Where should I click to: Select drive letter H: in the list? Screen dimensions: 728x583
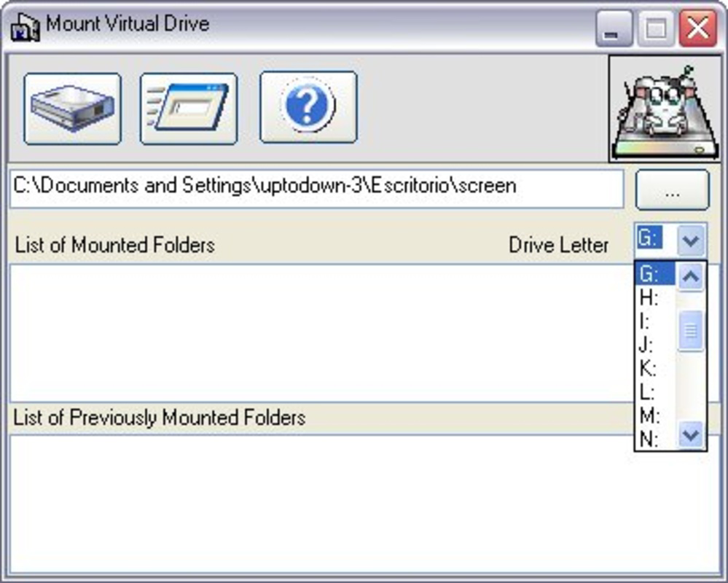click(654, 297)
